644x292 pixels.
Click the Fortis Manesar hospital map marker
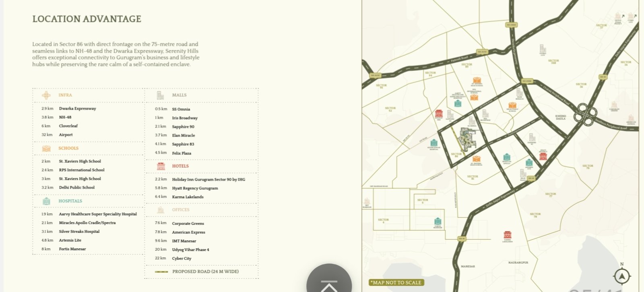click(438, 221)
